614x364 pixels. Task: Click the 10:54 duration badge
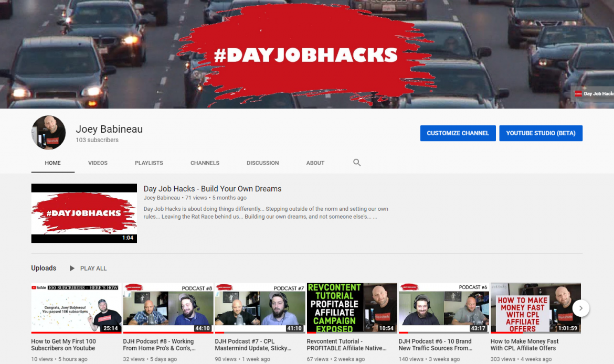click(x=386, y=328)
